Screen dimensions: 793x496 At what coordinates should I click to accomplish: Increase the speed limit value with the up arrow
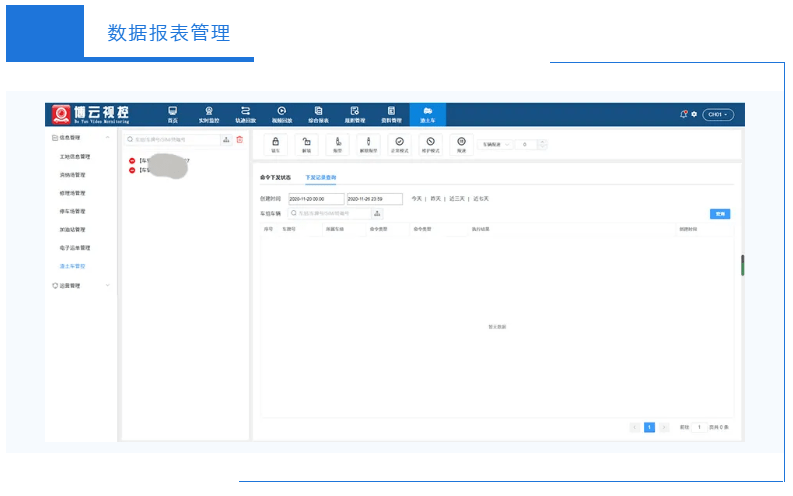542,142
